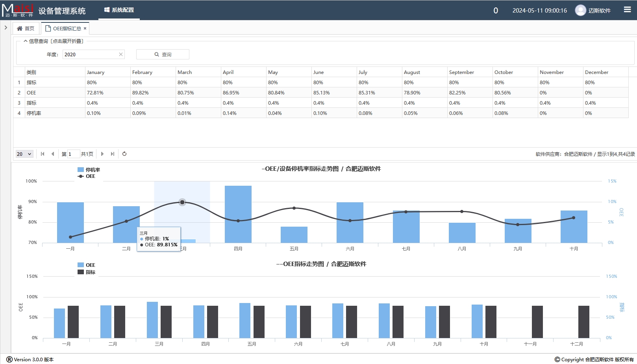Image resolution: width=637 pixels, height=364 pixels.
Task: Sort by January column header
Action: pyautogui.click(x=107, y=72)
